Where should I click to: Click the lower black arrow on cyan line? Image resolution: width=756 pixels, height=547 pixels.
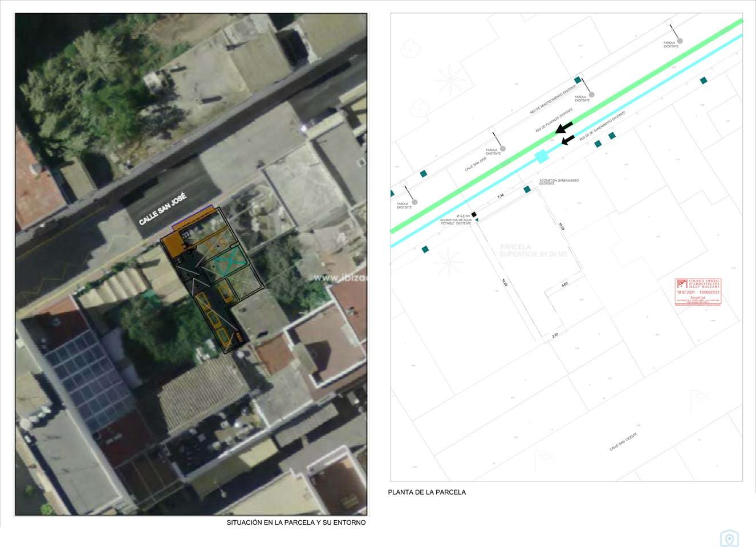pyautogui.click(x=568, y=140)
